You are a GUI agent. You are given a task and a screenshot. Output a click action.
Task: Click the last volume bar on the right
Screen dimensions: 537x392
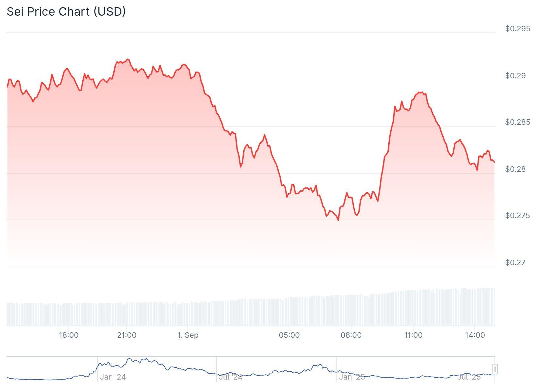(494, 307)
